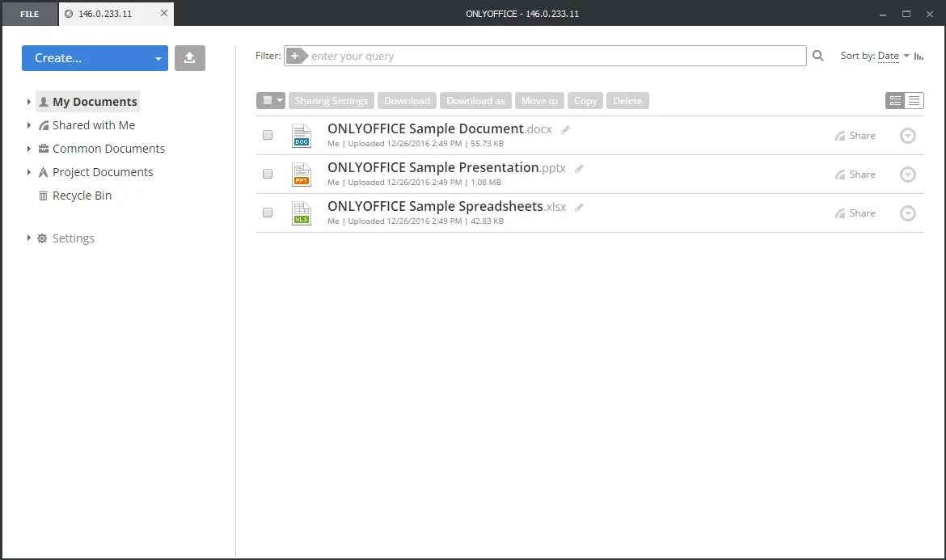This screenshot has width=946, height=560.
Task: Expand the Project Documents tree node
Action: pyautogui.click(x=28, y=172)
